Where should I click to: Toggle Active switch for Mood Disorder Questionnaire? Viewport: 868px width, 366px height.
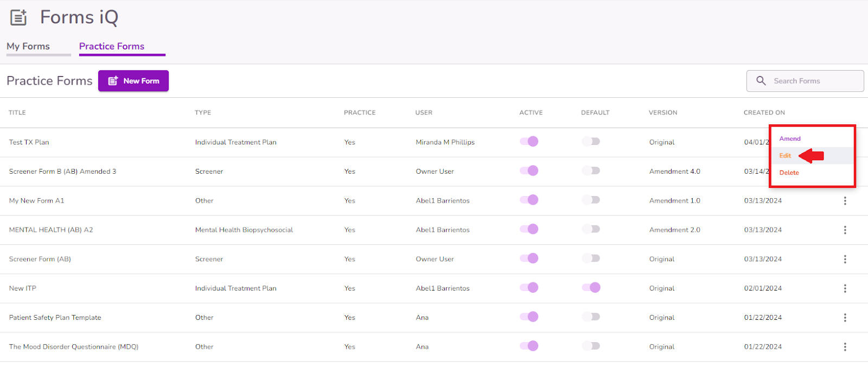529,346
